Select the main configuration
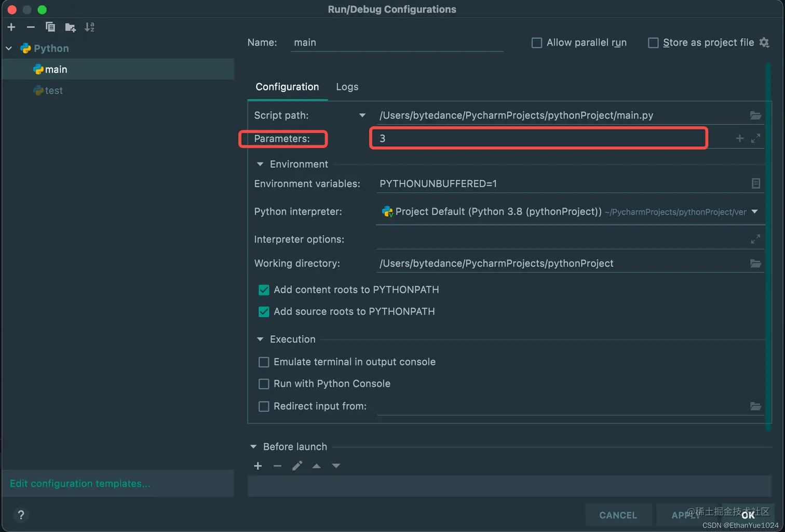The image size is (785, 532). tap(118, 69)
